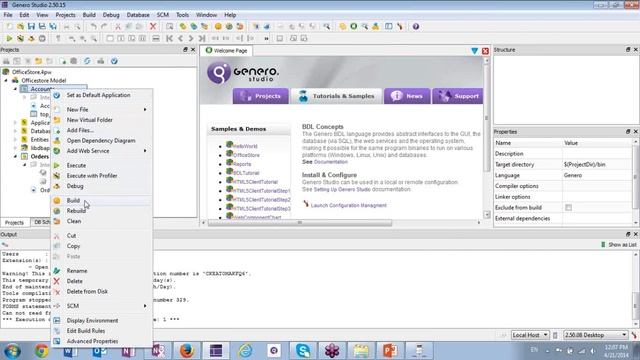Screen dimensions: 640x360
Task: Click the Previous arrow toolbar icon
Action: pyautogui.click(x=180, y=38)
